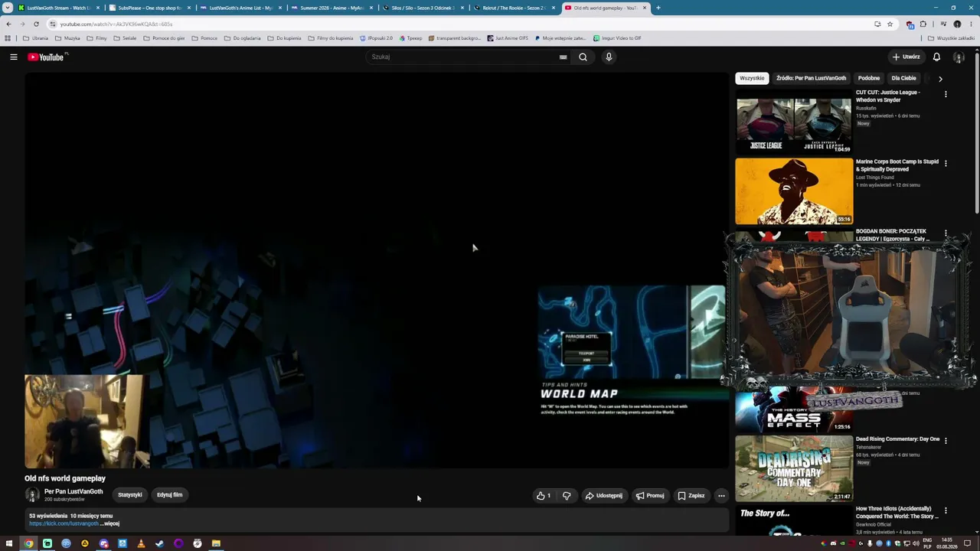Open the Chrome extensions puzzle icon
980x551 pixels.
pyautogui.click(x=923, y=24)
